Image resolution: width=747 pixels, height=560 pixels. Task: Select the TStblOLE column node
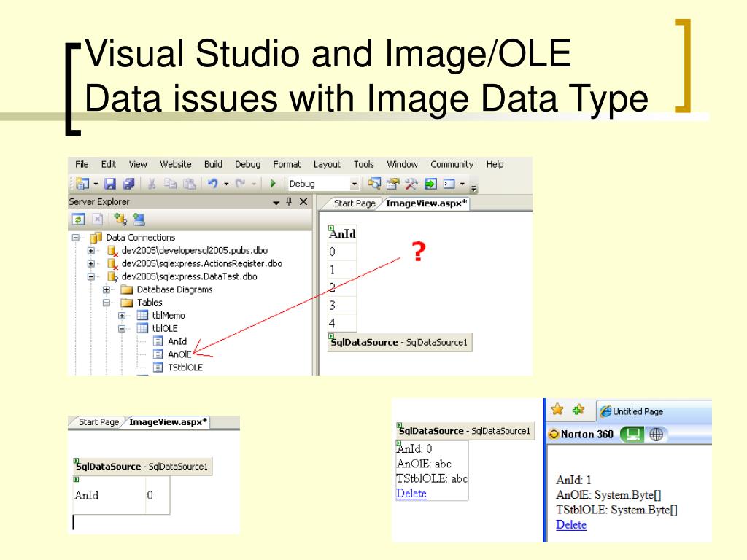185,367
